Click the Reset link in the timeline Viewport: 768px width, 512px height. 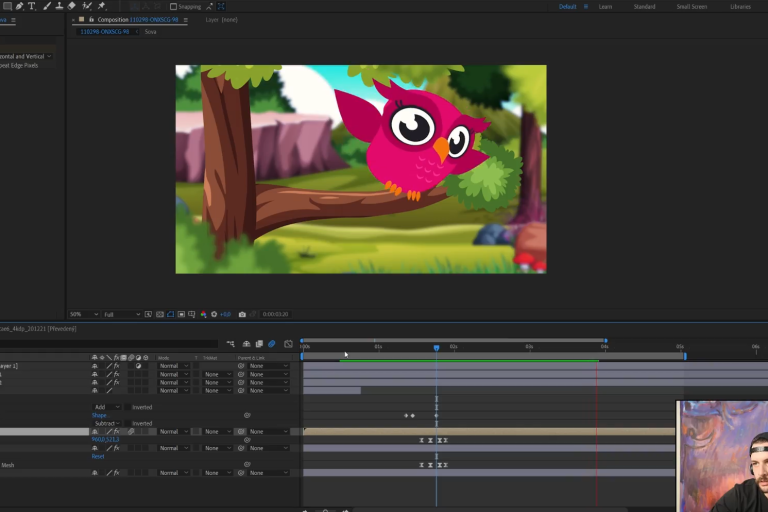[x=98, y=456]
